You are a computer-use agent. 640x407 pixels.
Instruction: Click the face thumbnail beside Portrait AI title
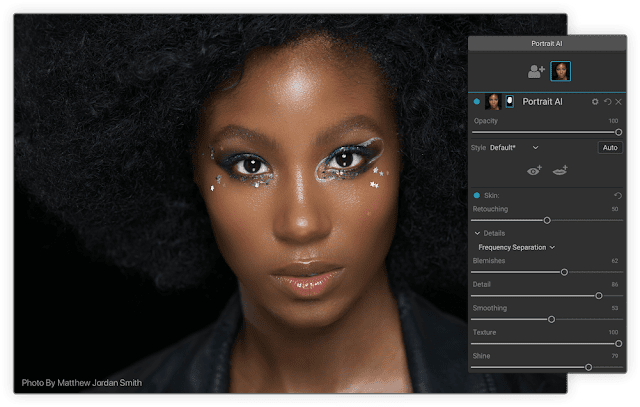coord(493,102)
